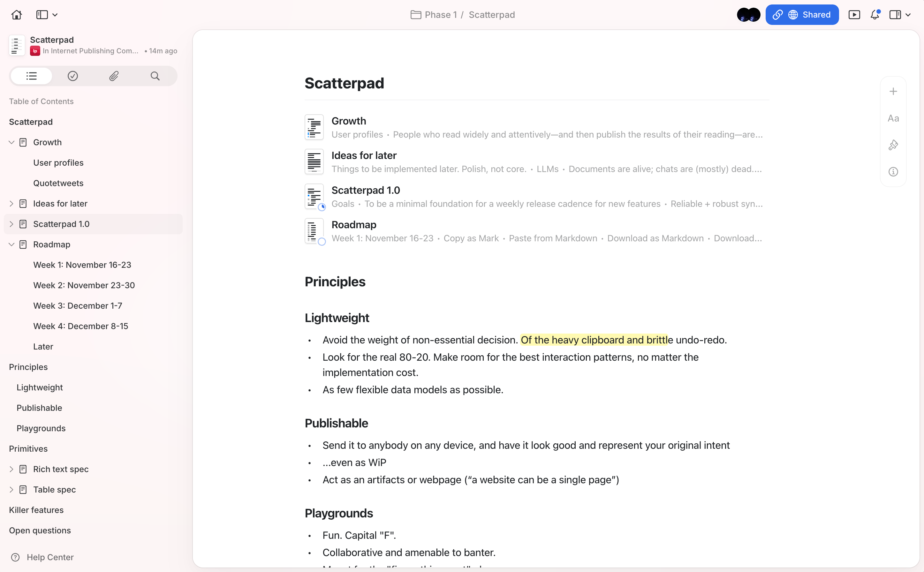Screen dimensions: 924x572
Task: Start presentation mode with play icon
Action: pos(854,15)
